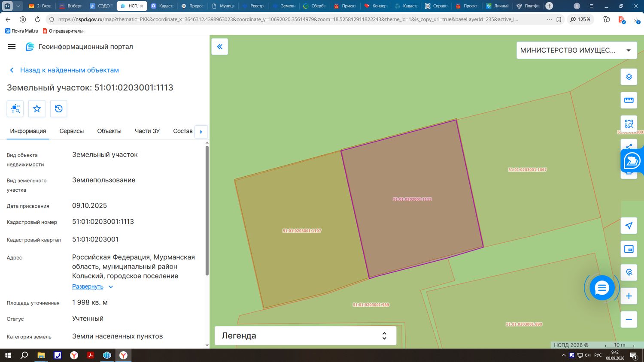Open the taskbar search magnifier
Image resolution: width=644 pixels, height=362 pixels.
click(x=24, y=355)
